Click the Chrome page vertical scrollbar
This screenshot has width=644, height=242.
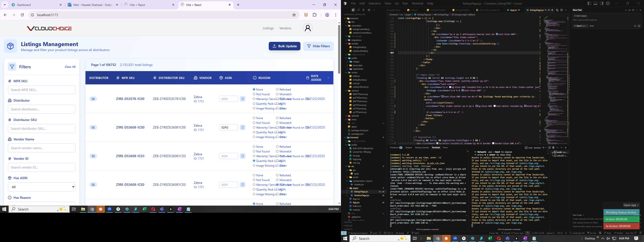[339, 49]
